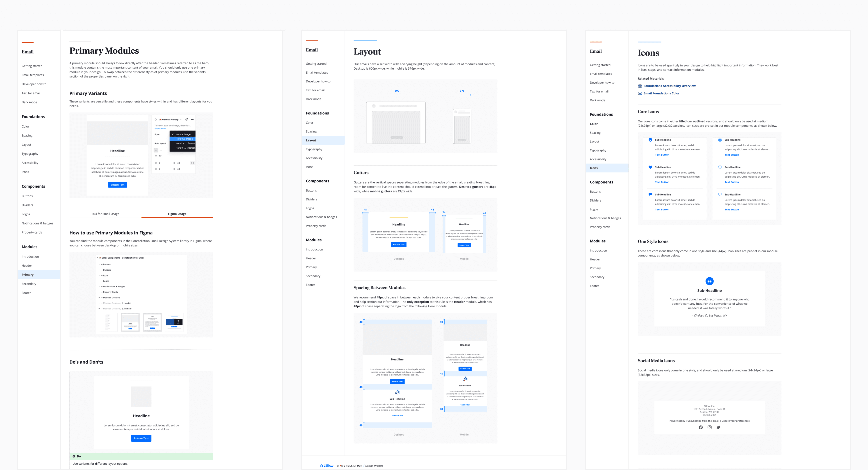Screen dimensions: 868x470
Task: Click the dark blue module thumbnail in Figma library
Action: (x=174, y=322)
